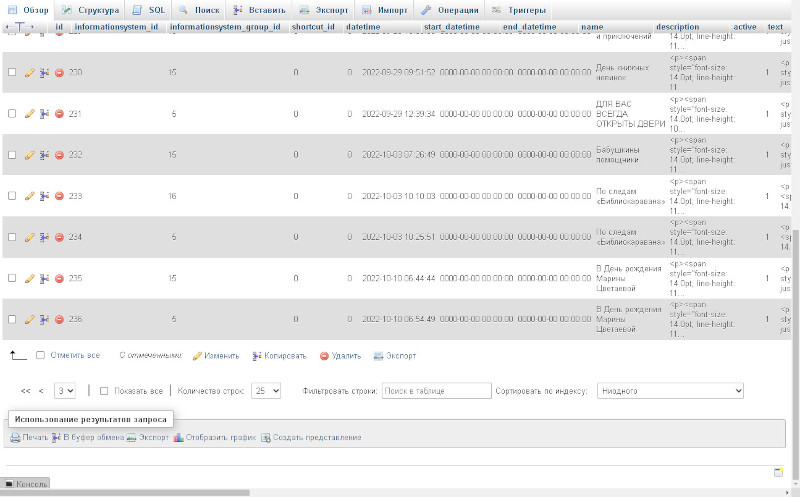
Task: Open the Вставить tab
Action: tap(259, 10)
